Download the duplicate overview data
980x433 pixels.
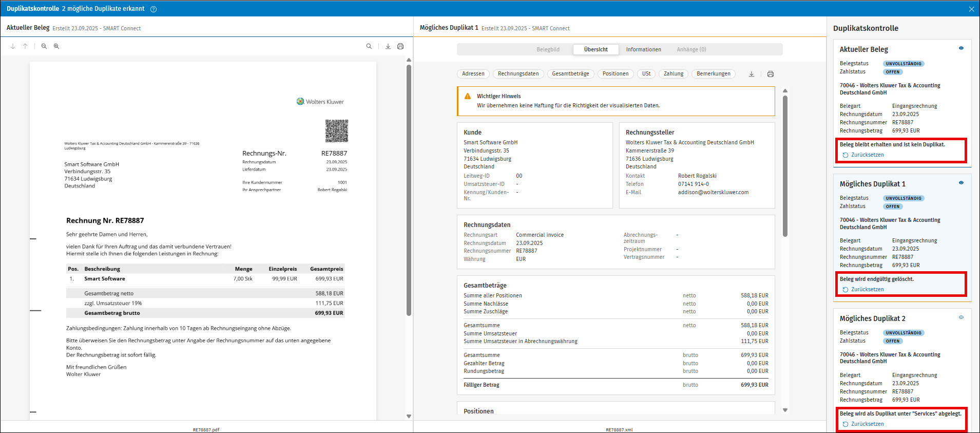(x=752, y=74)
